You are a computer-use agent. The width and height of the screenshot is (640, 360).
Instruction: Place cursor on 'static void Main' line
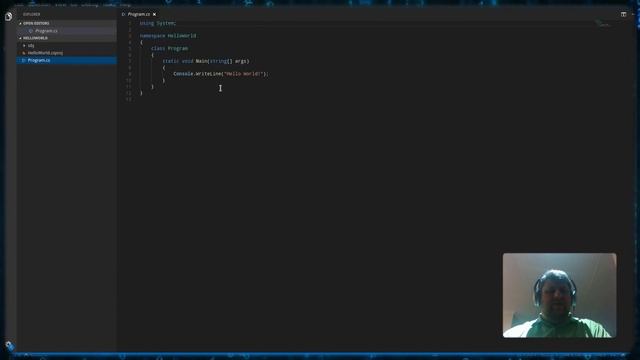pos(206,61)
